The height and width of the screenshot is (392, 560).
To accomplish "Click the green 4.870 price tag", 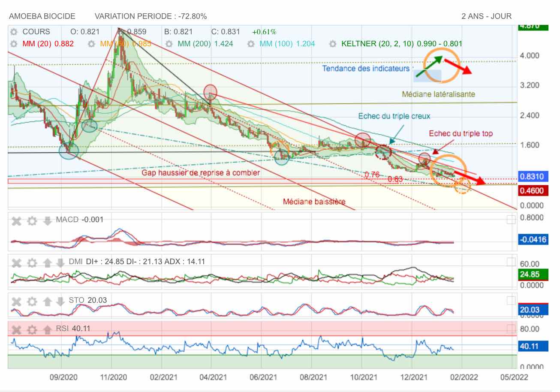I will point(533,27).
